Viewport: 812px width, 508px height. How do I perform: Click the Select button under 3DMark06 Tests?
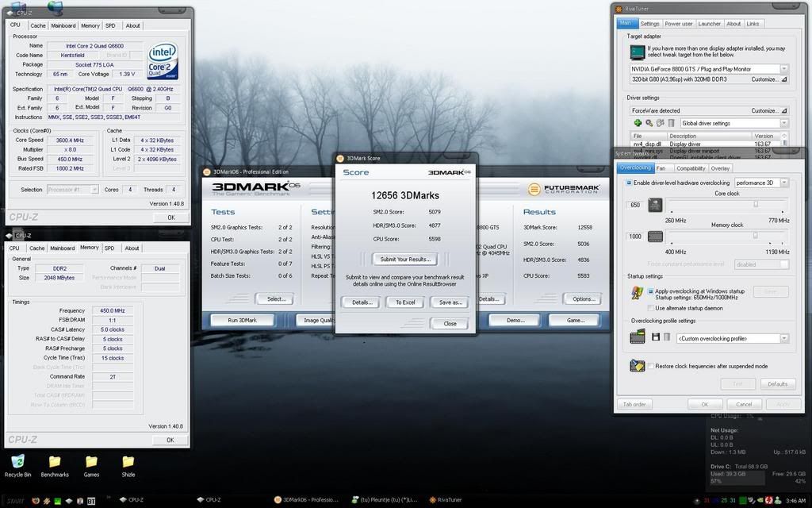pos(275,298)
